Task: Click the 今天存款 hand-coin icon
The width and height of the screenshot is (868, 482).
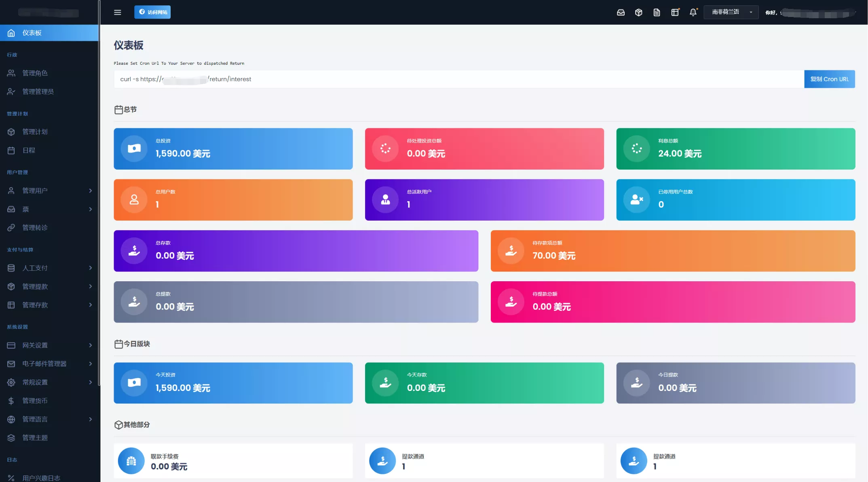Action: tap(385, 382)
